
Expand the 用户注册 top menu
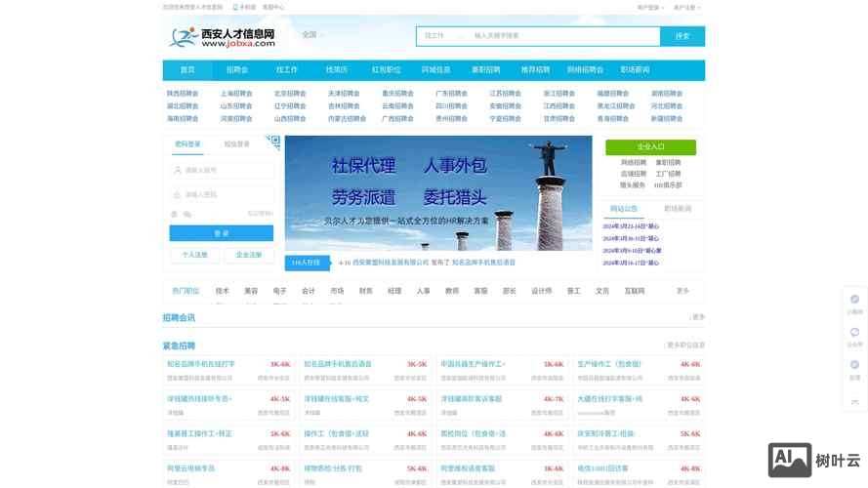coord(686,7)
